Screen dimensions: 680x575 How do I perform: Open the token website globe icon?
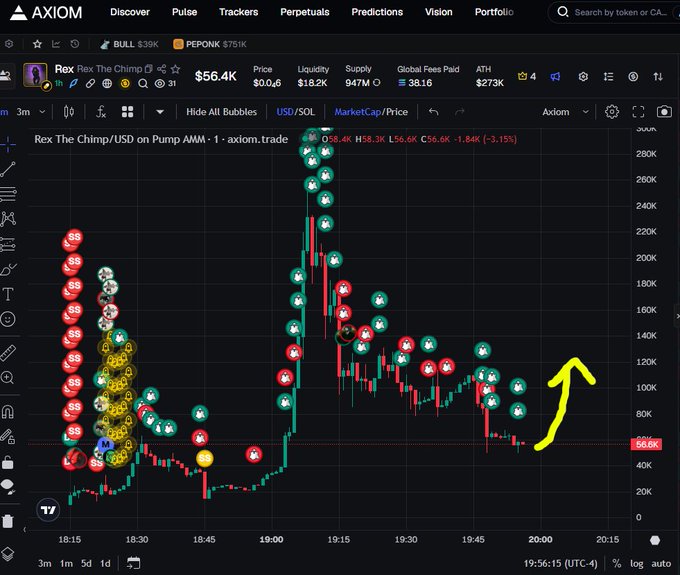click(107, 83)
